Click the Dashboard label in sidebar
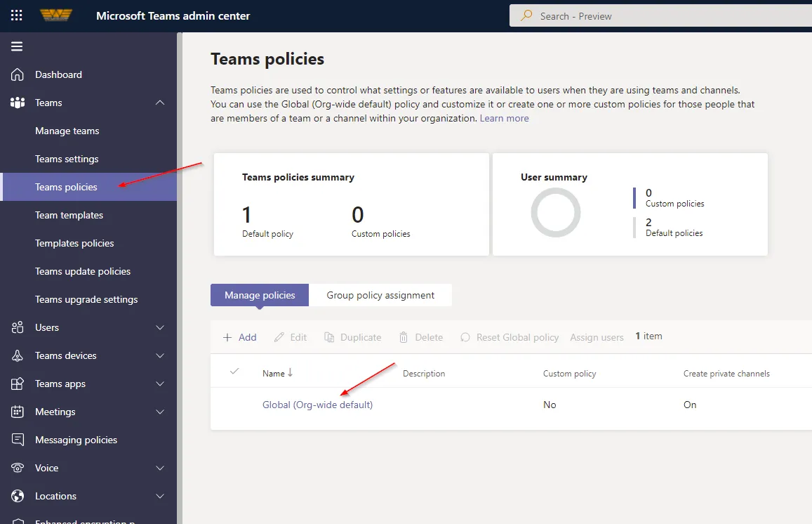This screenshot has width=812, height=524. point(58,74)
